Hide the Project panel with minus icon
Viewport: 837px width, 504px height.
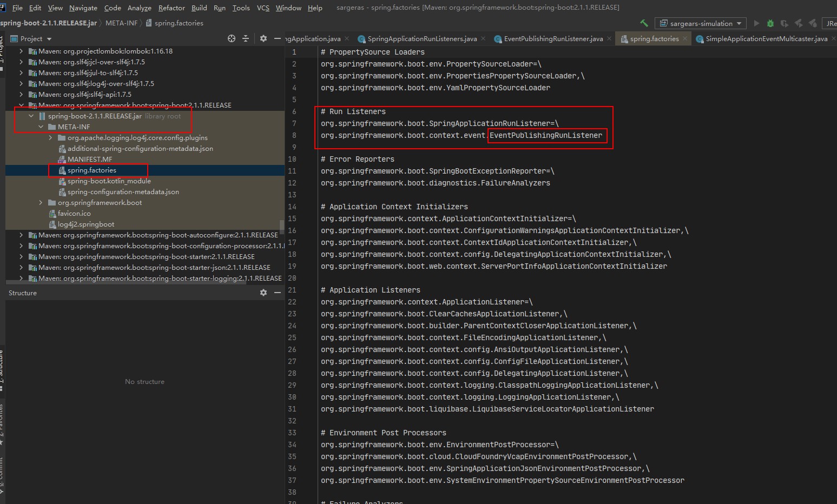point(278,38)
